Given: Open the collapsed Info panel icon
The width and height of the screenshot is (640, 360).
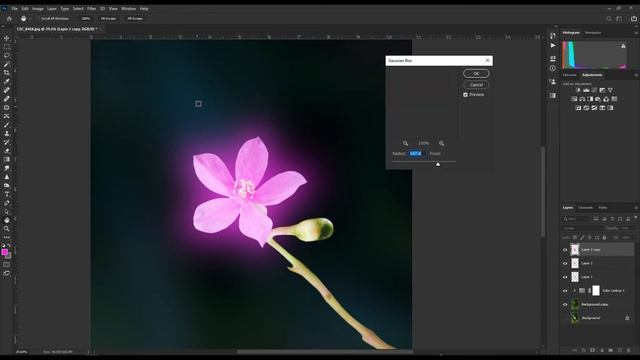Looking at the screenshot, I should [x=553, y=68].
